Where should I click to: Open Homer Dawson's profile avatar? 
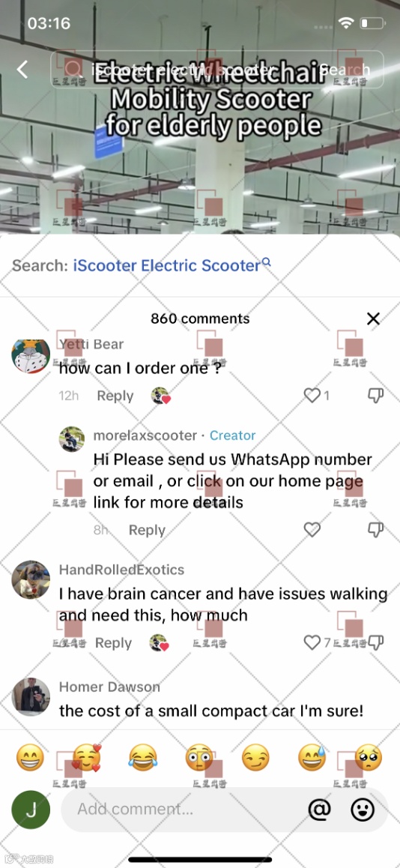[31, 697]
